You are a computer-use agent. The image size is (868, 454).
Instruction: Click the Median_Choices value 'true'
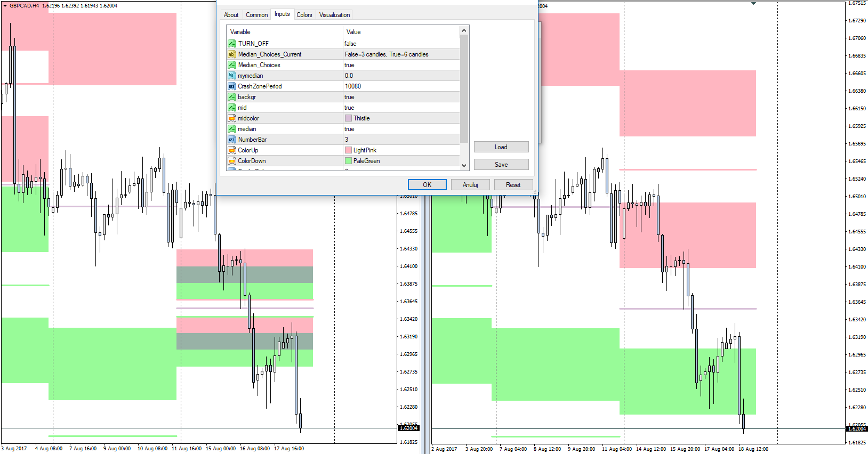[349, 65]
